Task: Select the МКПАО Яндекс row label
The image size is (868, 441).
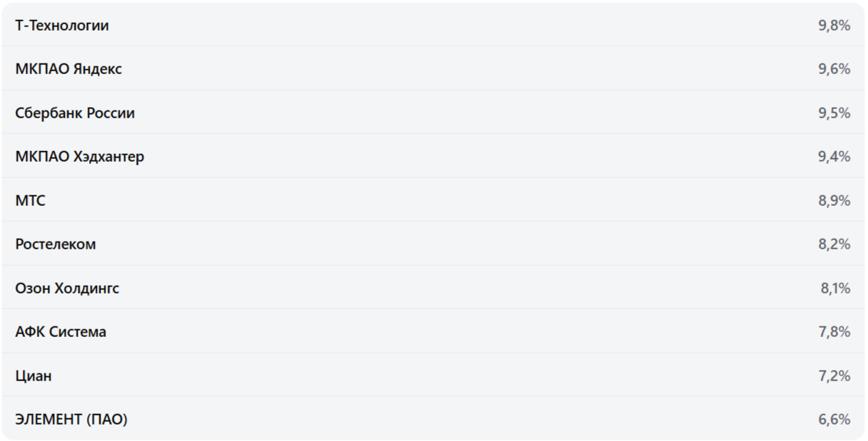Action: [68, 69]
